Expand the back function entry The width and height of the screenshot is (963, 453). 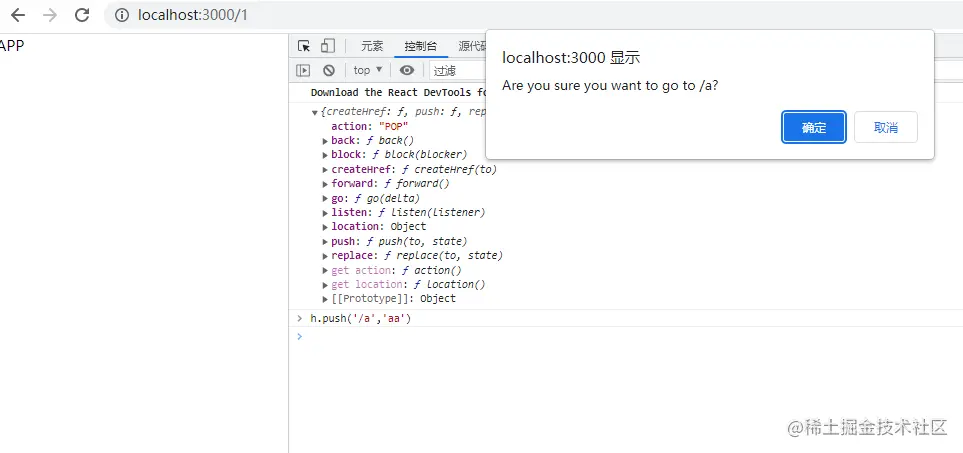point(326,141)
